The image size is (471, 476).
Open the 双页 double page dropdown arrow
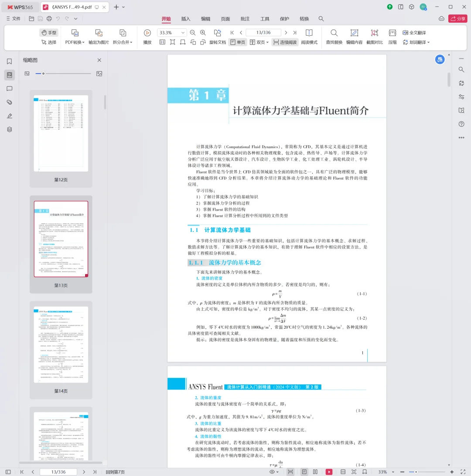point(267,43)
